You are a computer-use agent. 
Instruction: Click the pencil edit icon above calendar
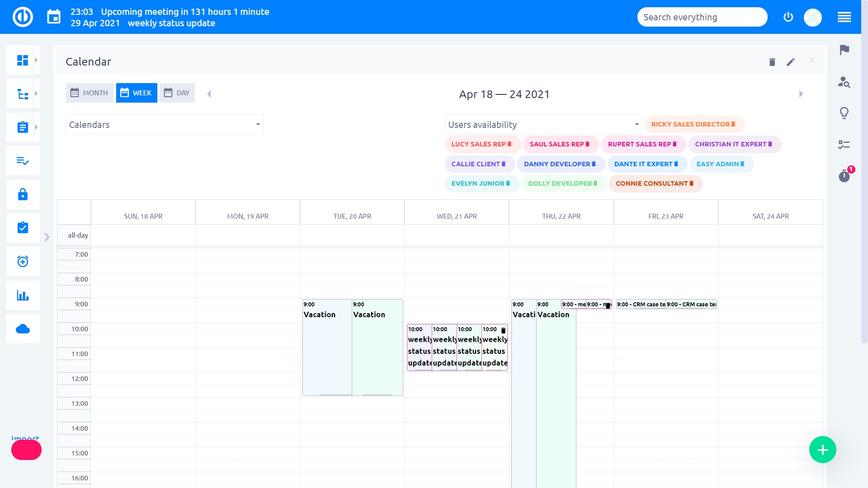791,62
